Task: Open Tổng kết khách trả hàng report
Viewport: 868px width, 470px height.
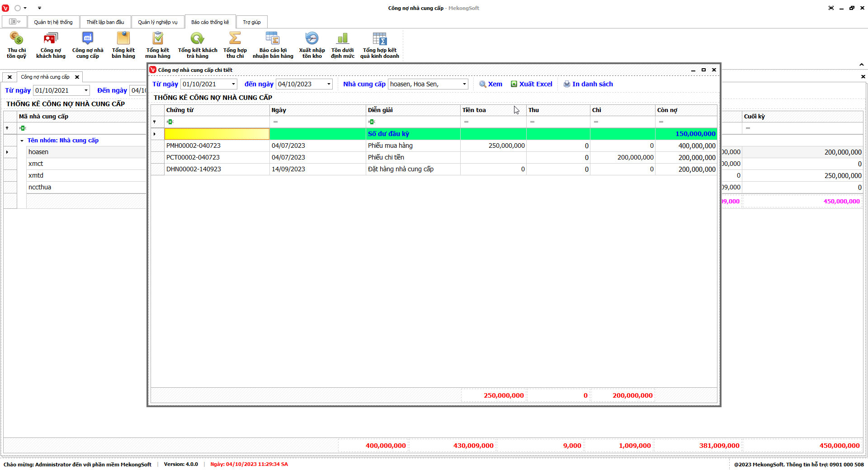Action: tap(197, 45)
